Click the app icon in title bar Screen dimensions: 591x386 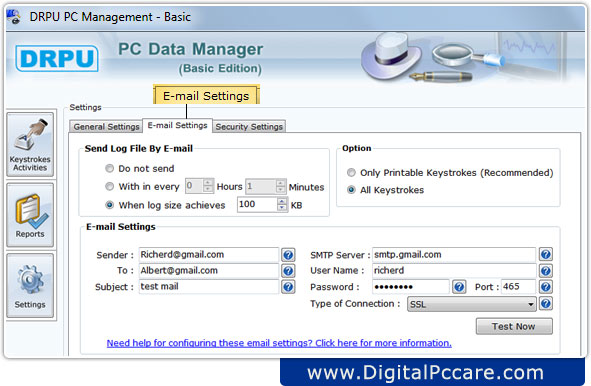tap(14, 17)
